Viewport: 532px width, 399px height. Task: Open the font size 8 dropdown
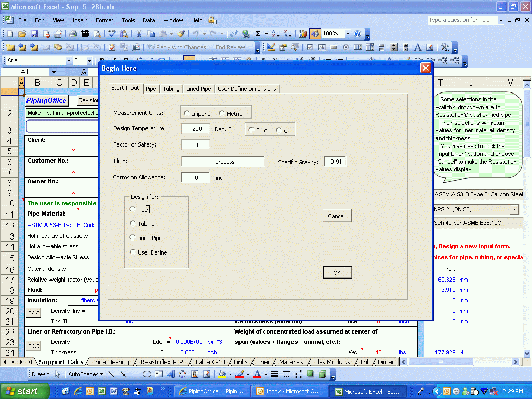coord(89,61)
